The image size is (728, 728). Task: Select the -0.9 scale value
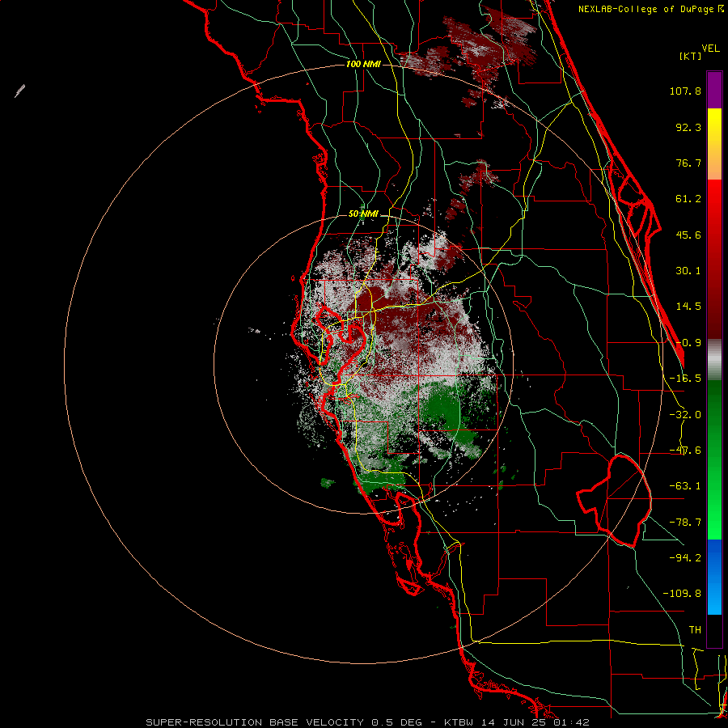click(688, 343)
